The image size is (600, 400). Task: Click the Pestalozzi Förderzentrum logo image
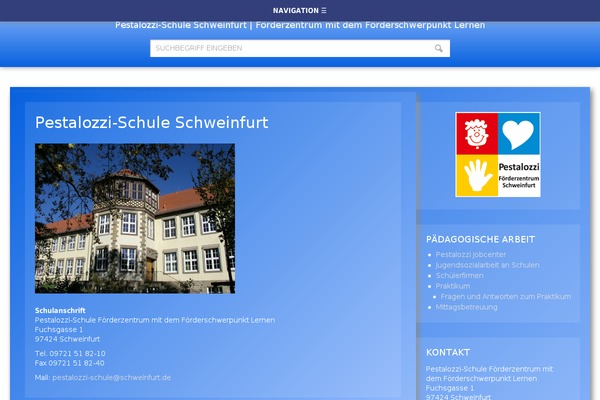[498, 155]
